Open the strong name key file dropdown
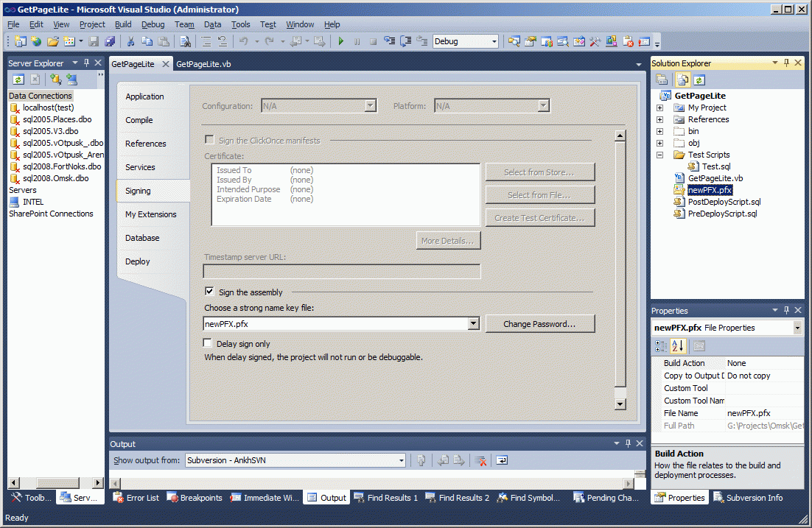Image resolution: width=812 pixels, height=528 pixels. pyautogui.click(x=473, y=323)
